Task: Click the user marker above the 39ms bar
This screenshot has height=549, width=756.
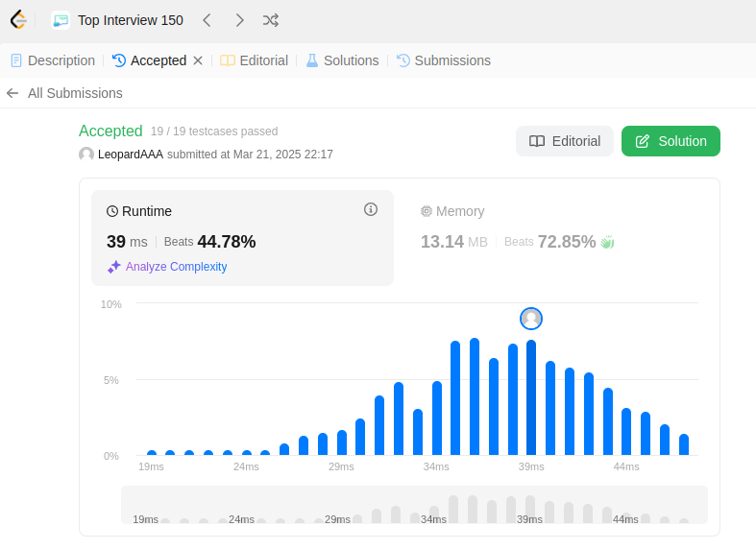Action: coord(531,319)
